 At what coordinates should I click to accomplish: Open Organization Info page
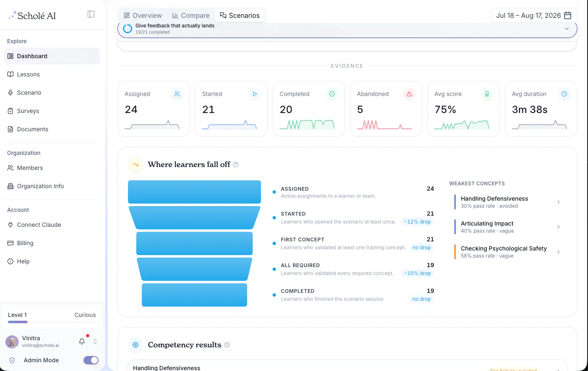(52, 186)
